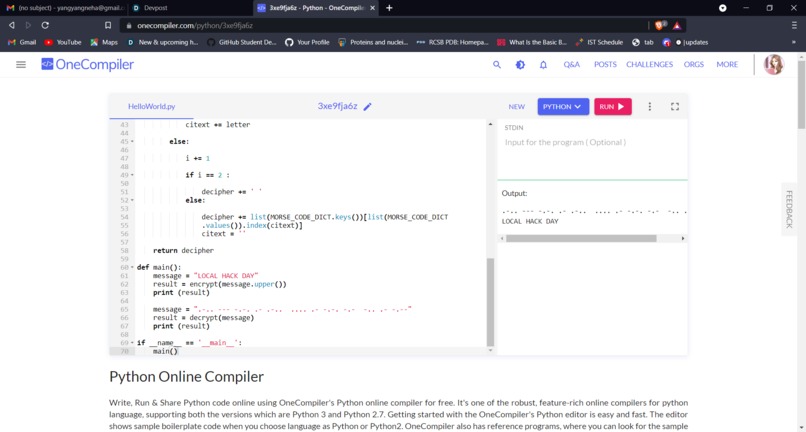Viewport: 806px width, 432px height.
Task: Open the search magnifier icon
Action: (x=497, y=64)
